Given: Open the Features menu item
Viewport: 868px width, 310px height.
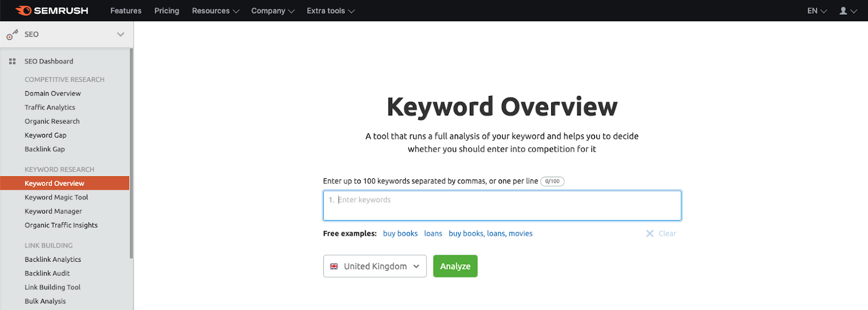Looking at the screenshot, I should (x=126, y=11).
